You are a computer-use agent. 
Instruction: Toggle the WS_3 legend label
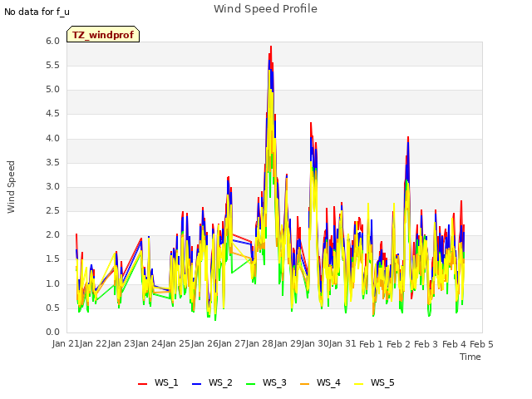point(274,382)
